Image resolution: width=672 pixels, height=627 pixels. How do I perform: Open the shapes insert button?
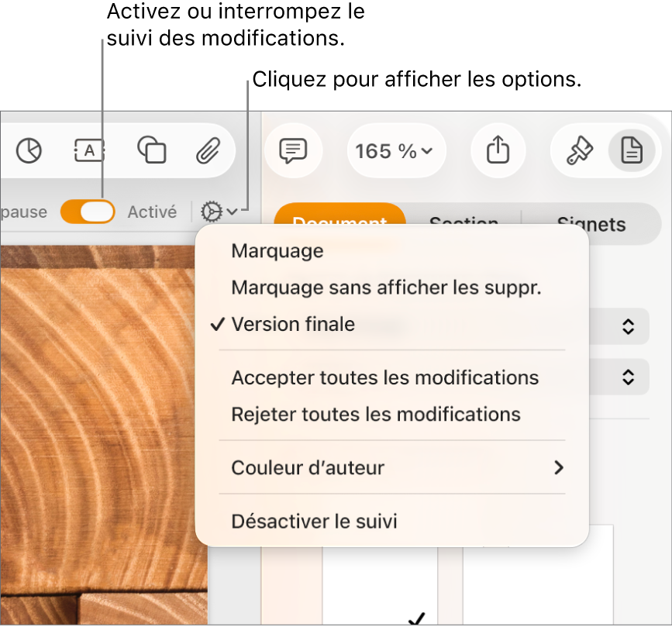click(x=152, y=150)
